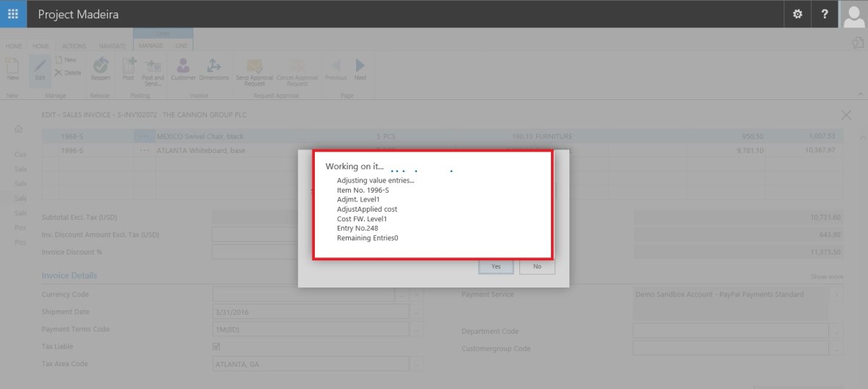Viewport: 868px width, 389px height.
Task: Open the settings gear menu
Action: [797, 14]
